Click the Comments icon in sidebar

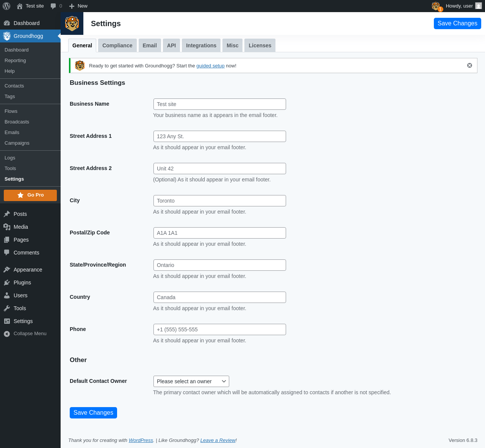[7, 253]
